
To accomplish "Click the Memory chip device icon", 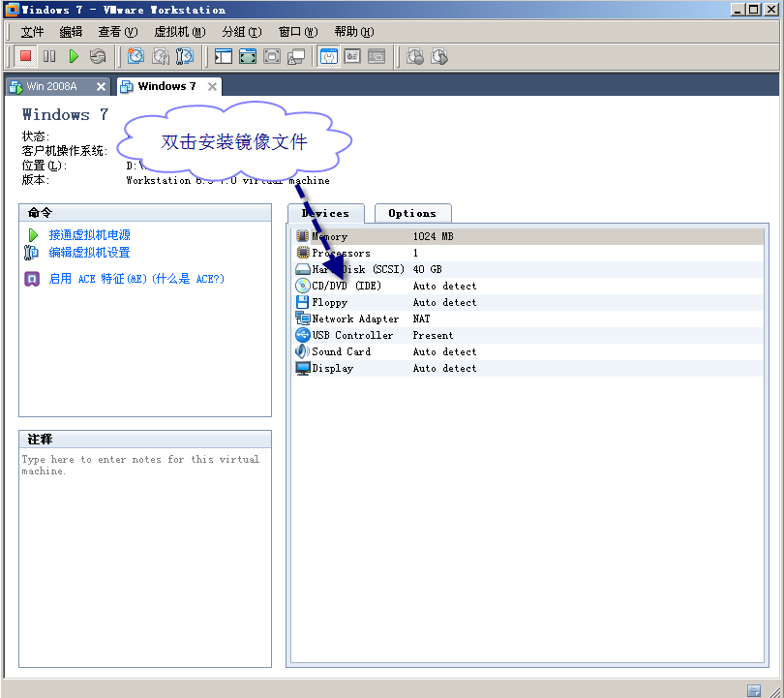I will (303, 236).
